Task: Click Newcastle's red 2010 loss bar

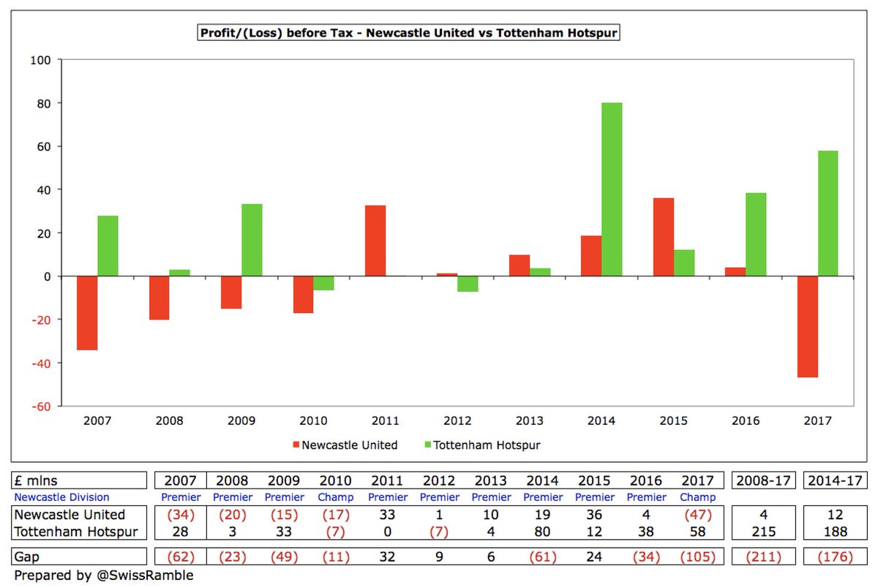Action: pyautogui.click(x=303, y=295)
